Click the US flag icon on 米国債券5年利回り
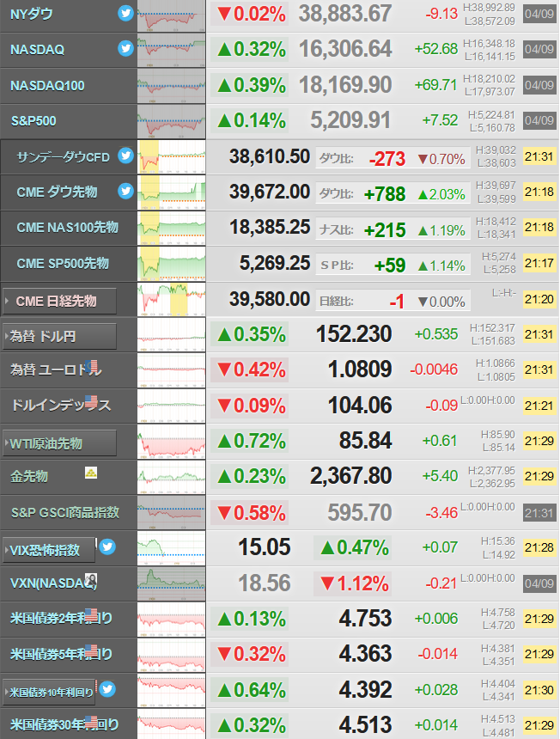The image size is (560, 739). click(91, 650)
